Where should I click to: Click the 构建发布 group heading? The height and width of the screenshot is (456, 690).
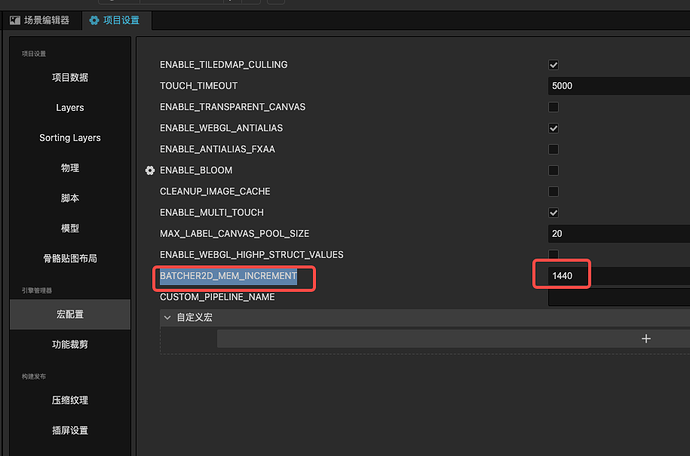(x=34, y=376)
